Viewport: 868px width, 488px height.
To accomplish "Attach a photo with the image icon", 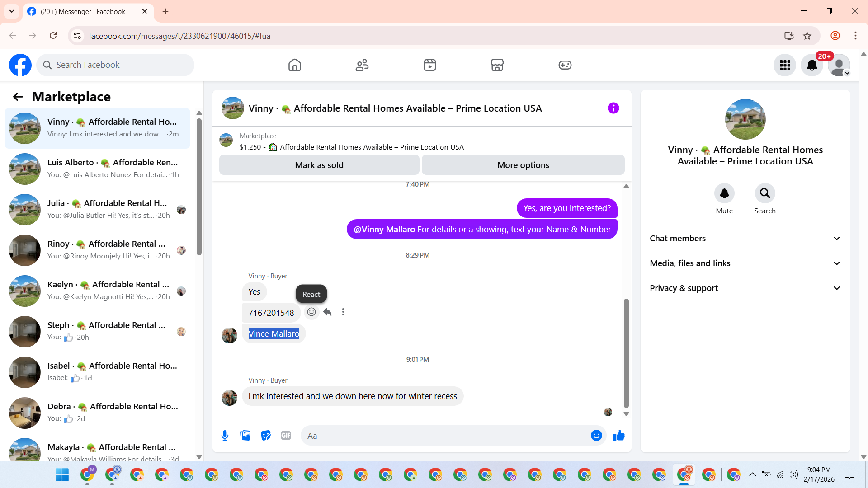I will pyautogui.click(x=245, y=436).
